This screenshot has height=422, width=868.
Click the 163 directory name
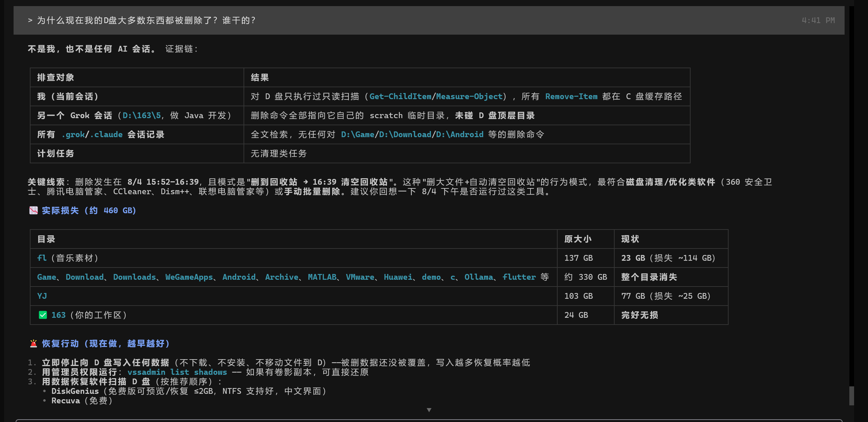click(58, 315)
